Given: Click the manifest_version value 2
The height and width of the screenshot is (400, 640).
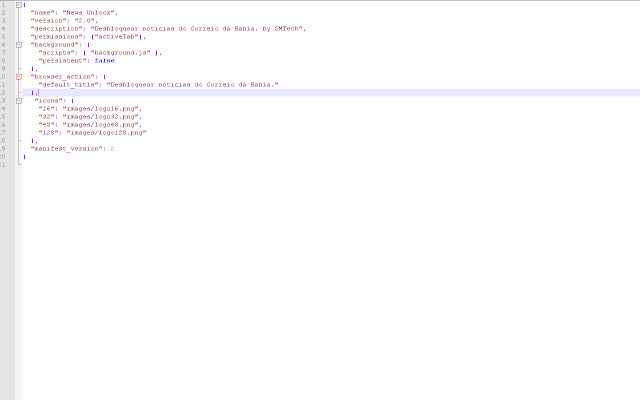Looking at the screenshot, I should [112, 148].
